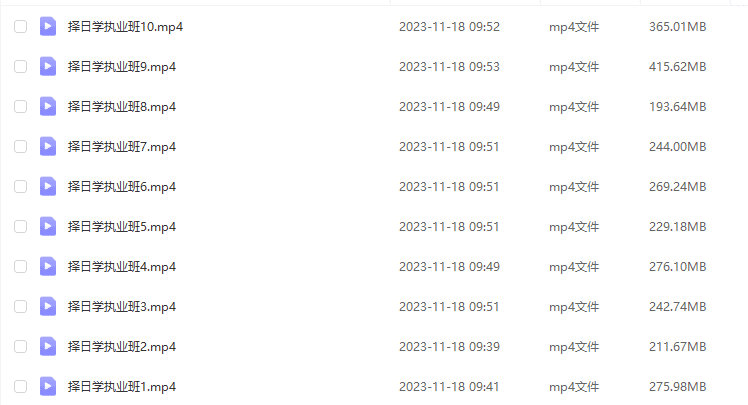Image resolution: width=748 pixels, height=405 pixels.
Task: Click video icon of 择日学执业班3.mp4
Action: [x=48, y=307]
